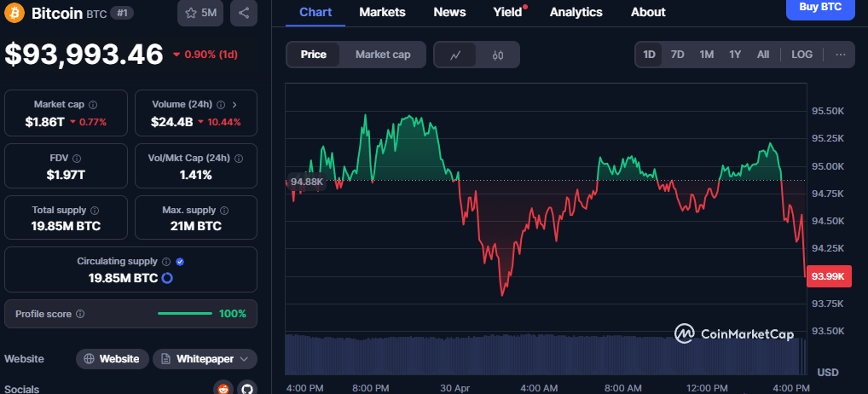Set chart range to All

click(763, 55)
